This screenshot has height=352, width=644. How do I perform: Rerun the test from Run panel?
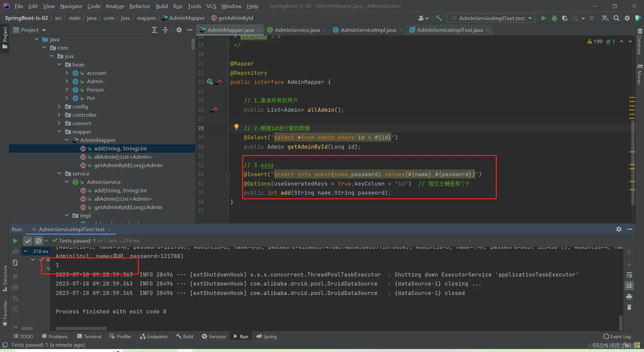point(15,241)
